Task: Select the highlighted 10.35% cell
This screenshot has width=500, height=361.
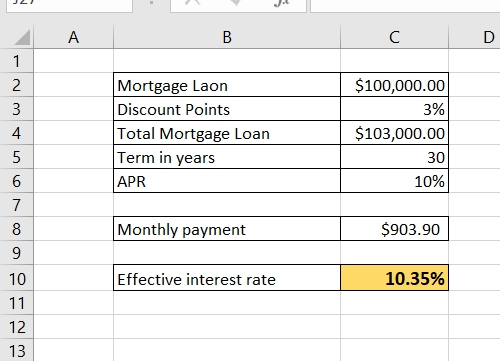Action: click(x=394, y=278)
